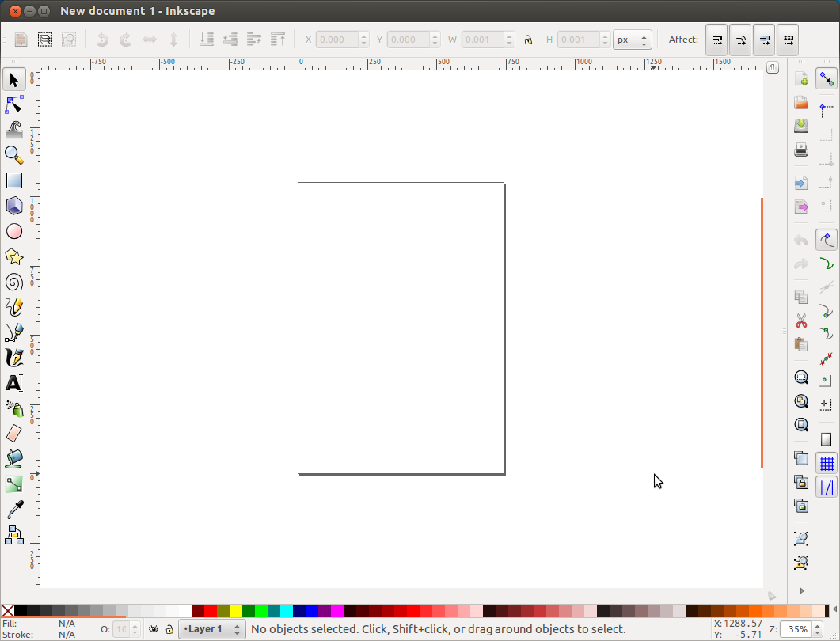The height and width of the screenshot is (641, 840).
Task: Select the Gradient tool
Action: [x=14, y=484]
